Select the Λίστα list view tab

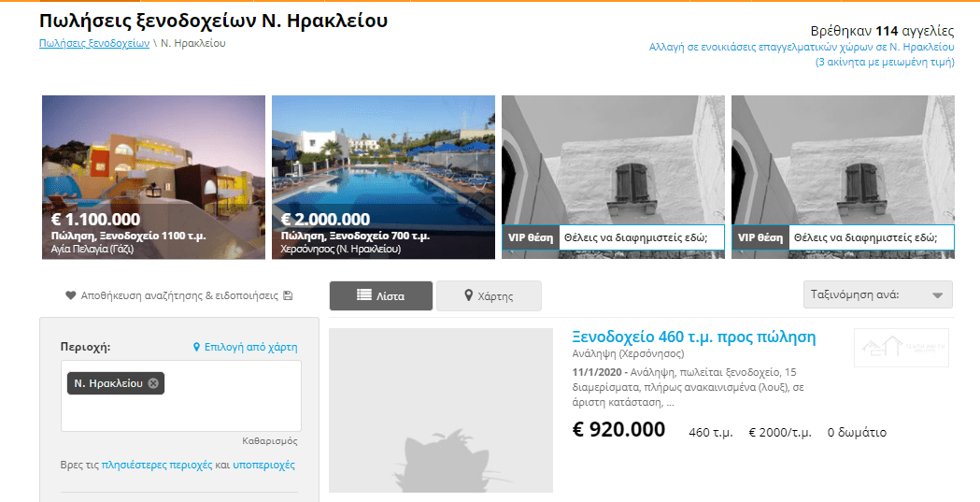point(380,295)
